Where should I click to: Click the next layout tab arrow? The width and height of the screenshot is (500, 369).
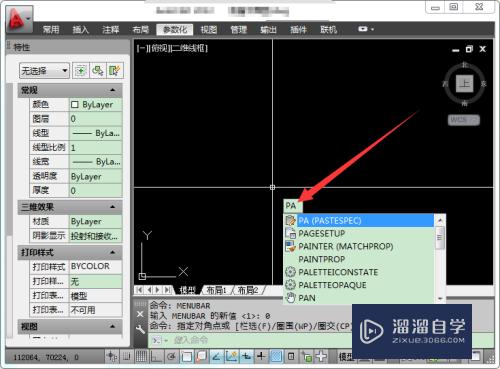(157, 290)
